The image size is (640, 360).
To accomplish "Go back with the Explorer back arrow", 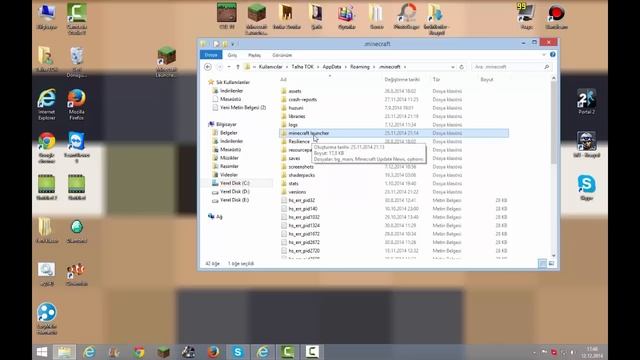I will coord(208,67).
